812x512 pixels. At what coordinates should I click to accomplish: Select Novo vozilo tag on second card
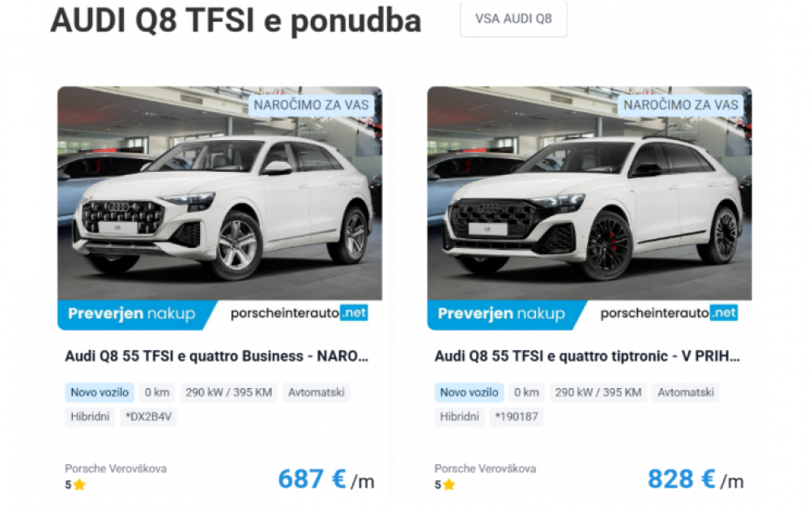470,393
